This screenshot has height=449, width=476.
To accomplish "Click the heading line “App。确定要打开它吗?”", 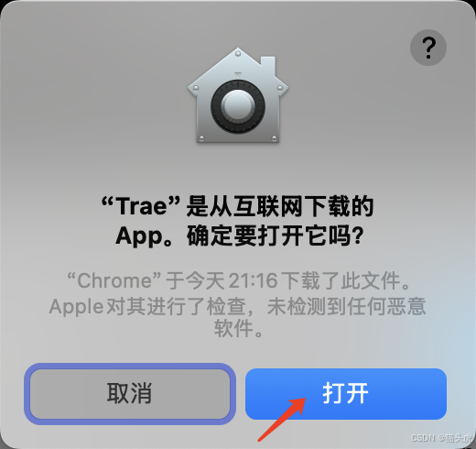I will coord(240,236).
